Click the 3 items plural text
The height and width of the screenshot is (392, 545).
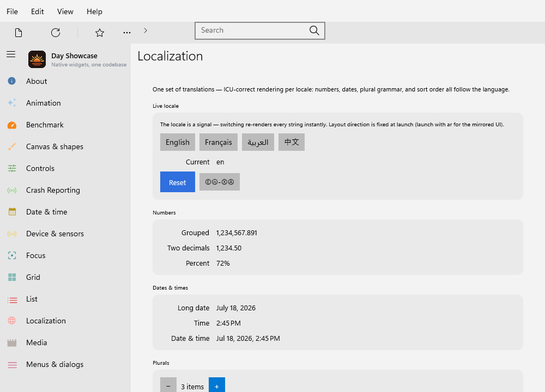pyautogui.click(x=192, y=387)
